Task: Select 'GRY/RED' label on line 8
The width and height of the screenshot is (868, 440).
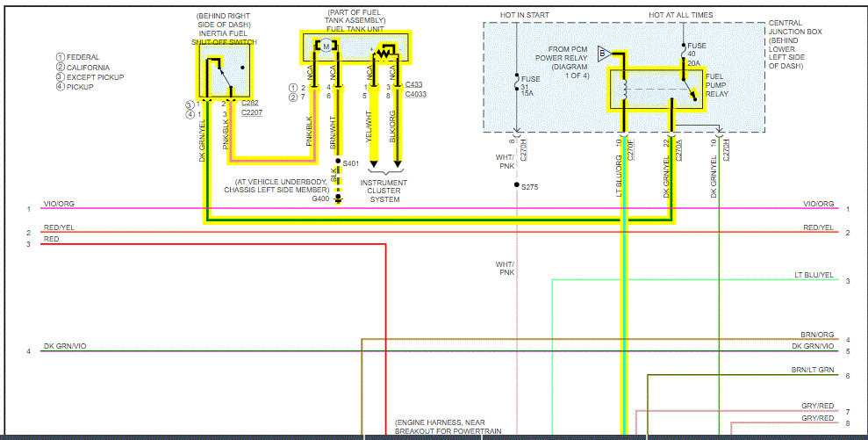Action: pos(818,418)
